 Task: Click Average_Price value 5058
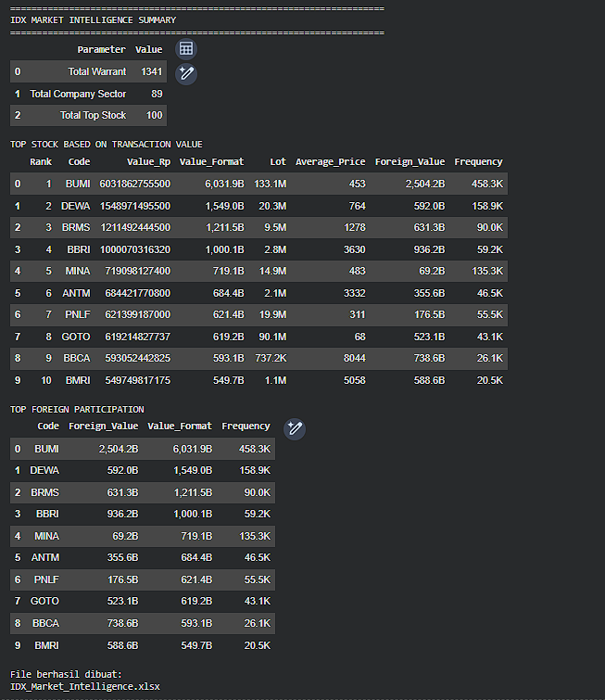point(355,380)
